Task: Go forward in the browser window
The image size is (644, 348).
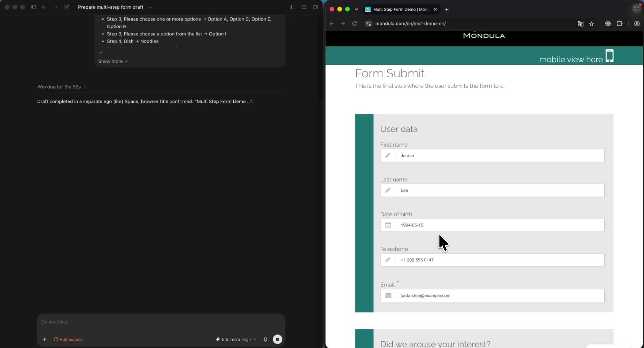Action: tap(343, 24)
